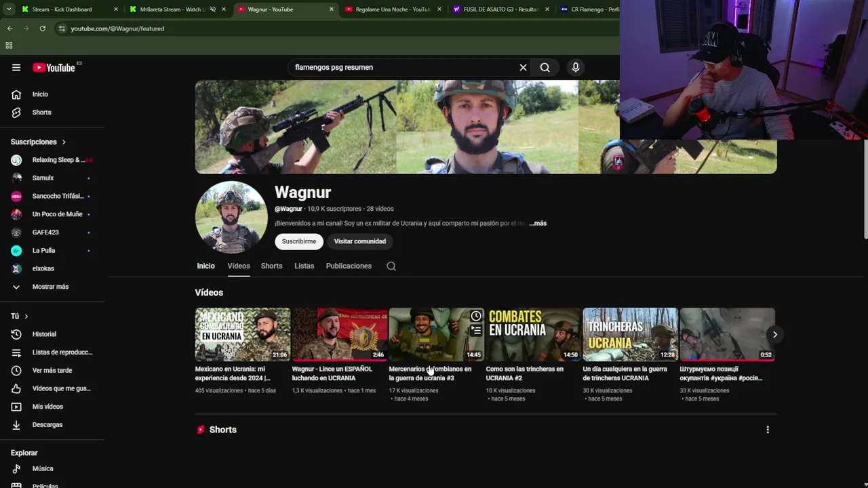Play Trincheras Ucrania video thumbnail

pyautogui.click(x=630, y=334)
